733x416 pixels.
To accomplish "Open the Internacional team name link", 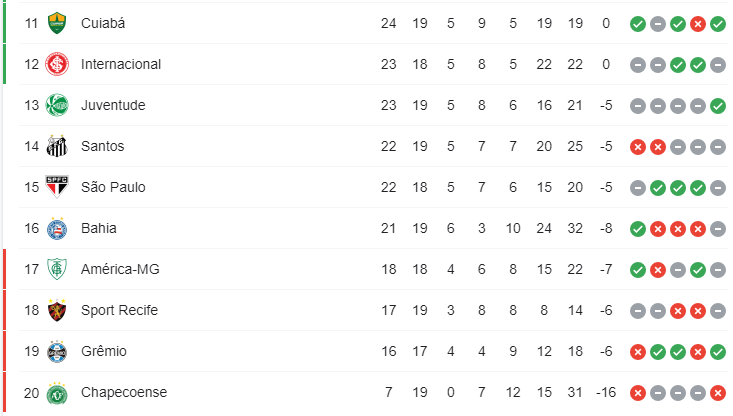I will tap(121, 64).
